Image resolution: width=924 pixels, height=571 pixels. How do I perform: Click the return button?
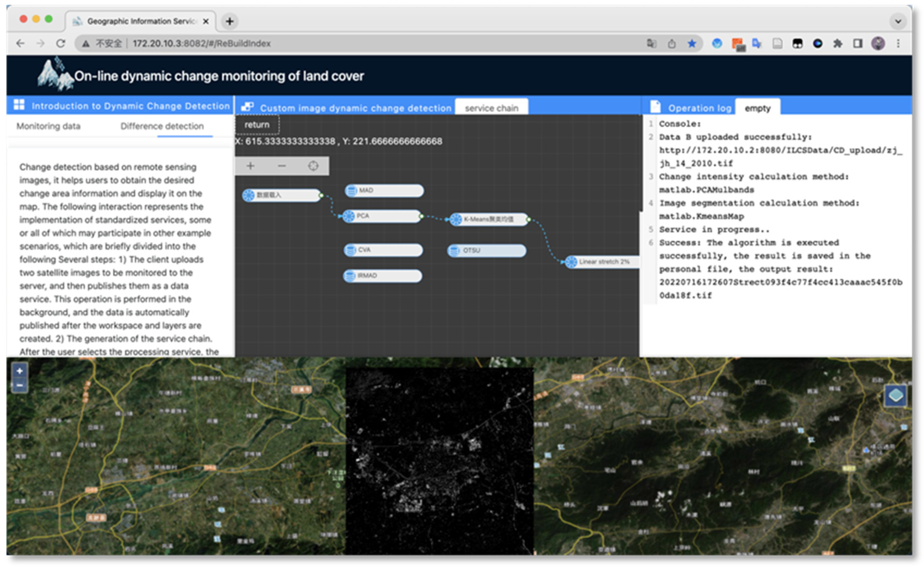pyautogui.click(x=257, y=124)
